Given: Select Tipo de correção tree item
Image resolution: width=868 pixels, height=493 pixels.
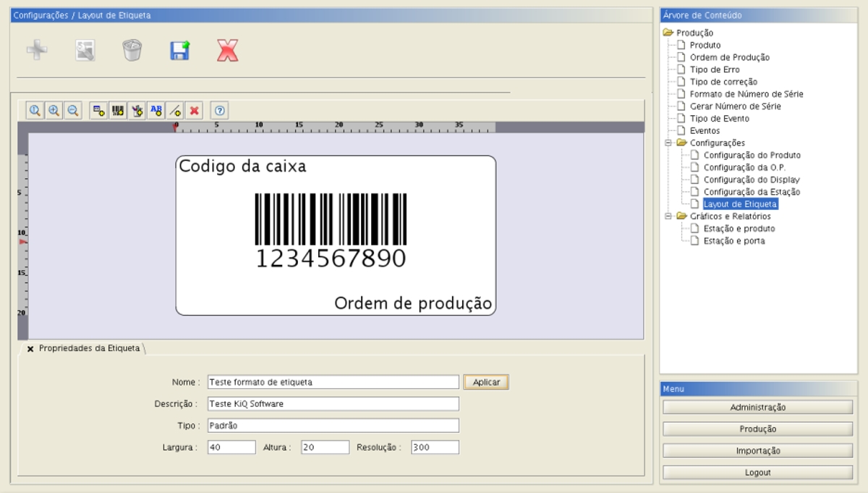Looking at the screenshot, I should click(x=723, y=82).
